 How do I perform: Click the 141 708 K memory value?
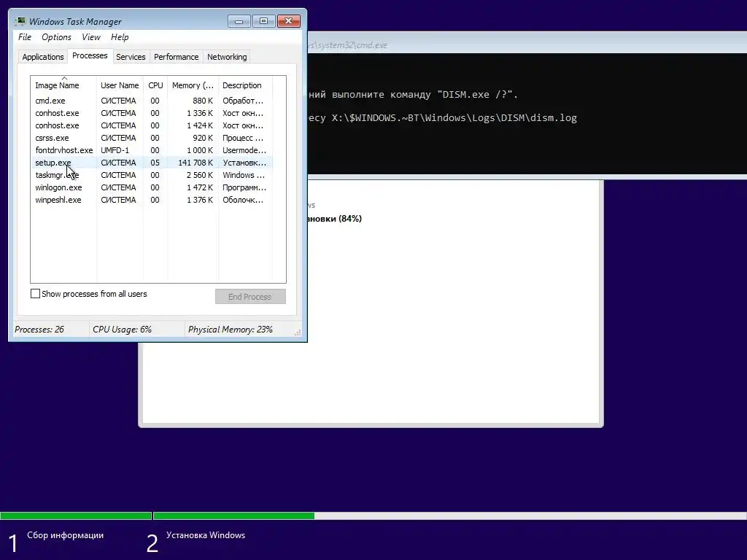[x=196, y=163]
